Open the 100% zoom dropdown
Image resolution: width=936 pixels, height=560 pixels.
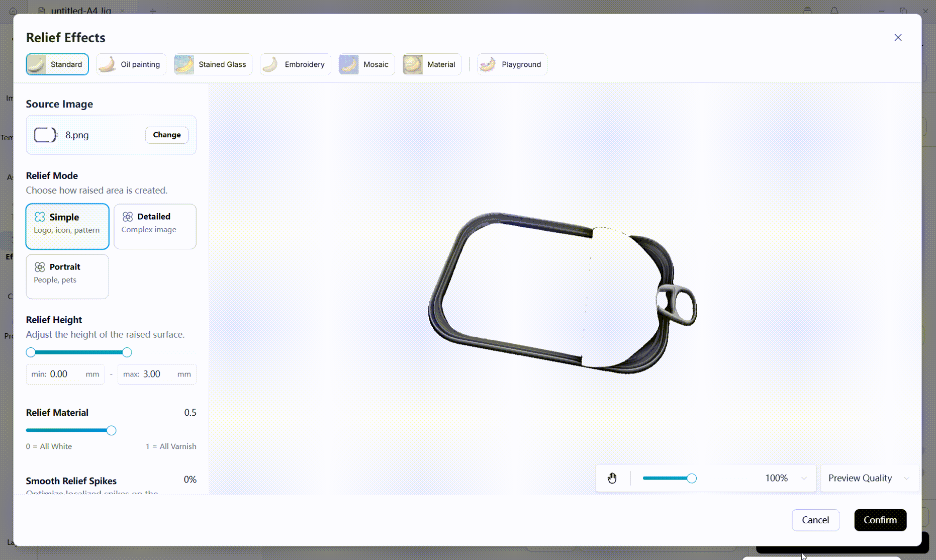pyautogui.click(x=786, y=478)
